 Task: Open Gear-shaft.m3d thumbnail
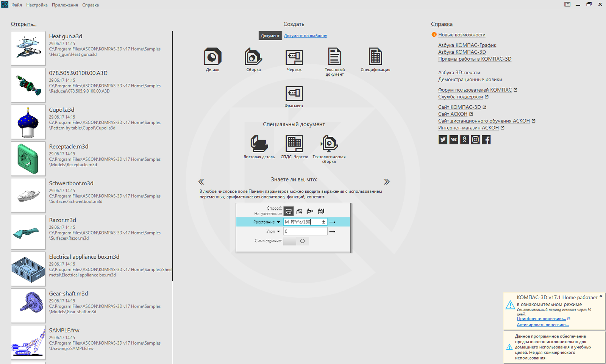click(28, 306)
